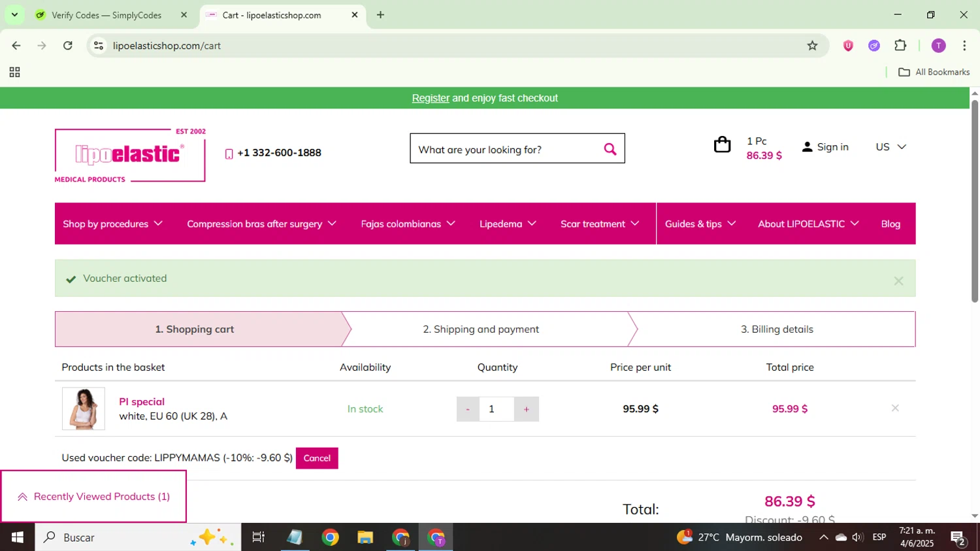Open the notification center icon
Image resolution: width=980 pixels, height=551 pixels.
click(x=958, y=538)
